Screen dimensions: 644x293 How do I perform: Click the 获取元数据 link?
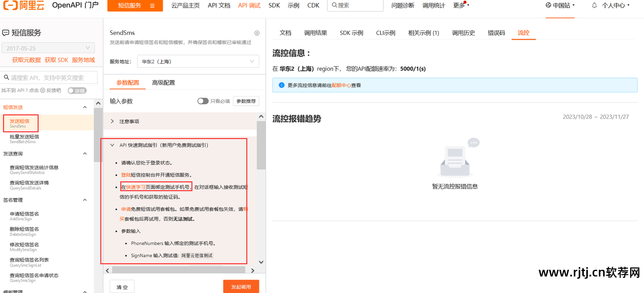pos(26,60)
